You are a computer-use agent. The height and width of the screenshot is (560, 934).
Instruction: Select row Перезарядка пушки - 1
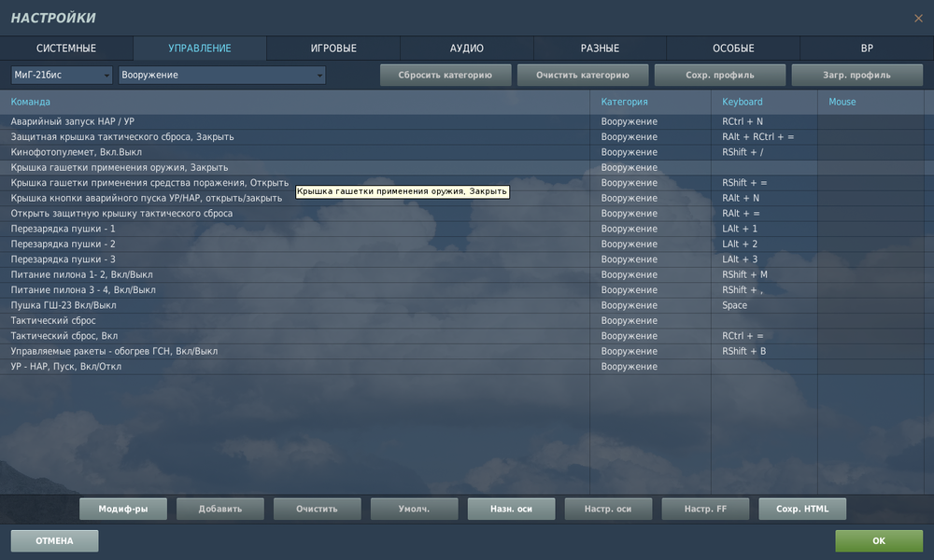point(462,229)
